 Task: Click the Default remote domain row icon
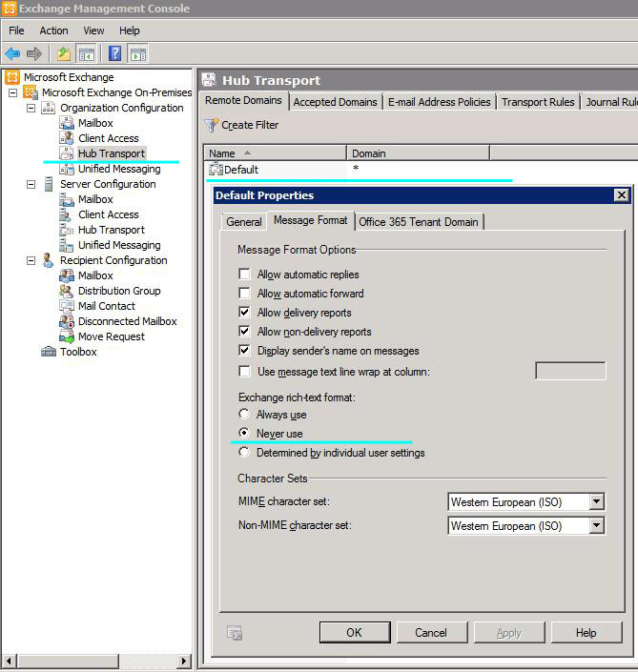click(x=216, y=170)
